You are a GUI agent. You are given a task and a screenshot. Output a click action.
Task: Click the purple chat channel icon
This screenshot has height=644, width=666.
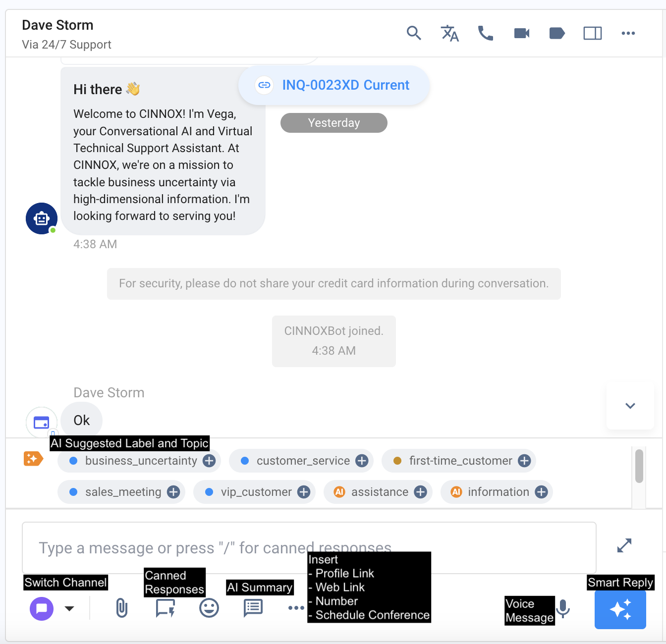click(42, 608)
